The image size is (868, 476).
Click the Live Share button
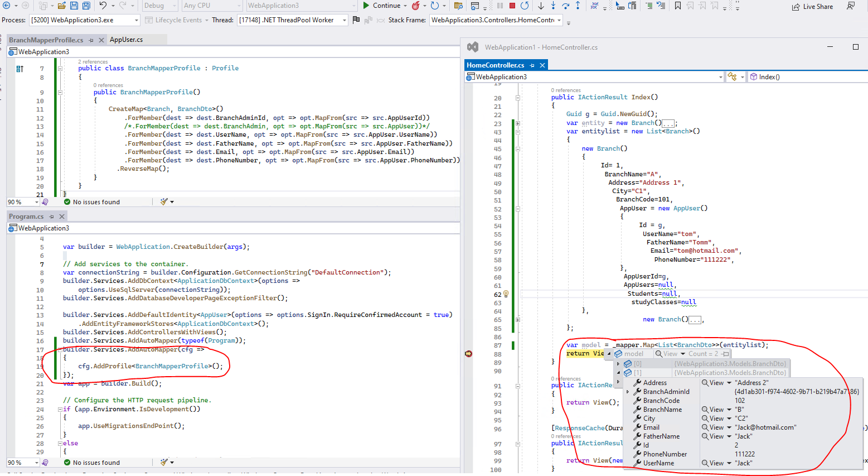(x=812, y=6)
